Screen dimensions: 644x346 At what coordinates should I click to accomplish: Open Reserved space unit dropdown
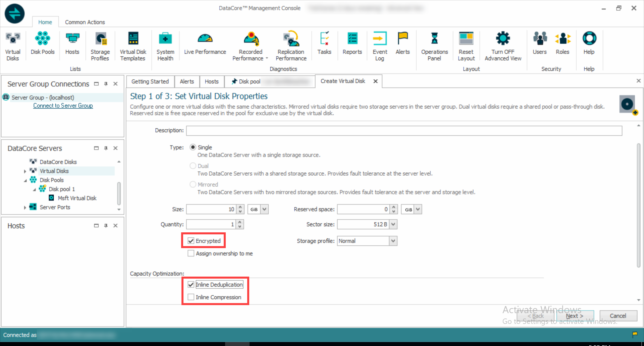(x=418, y=209)
